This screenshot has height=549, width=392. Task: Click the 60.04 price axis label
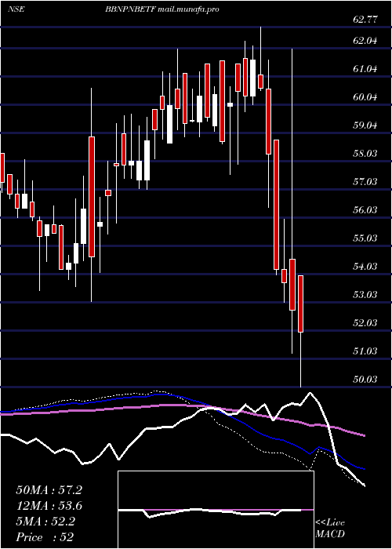[x=365, y=97]
